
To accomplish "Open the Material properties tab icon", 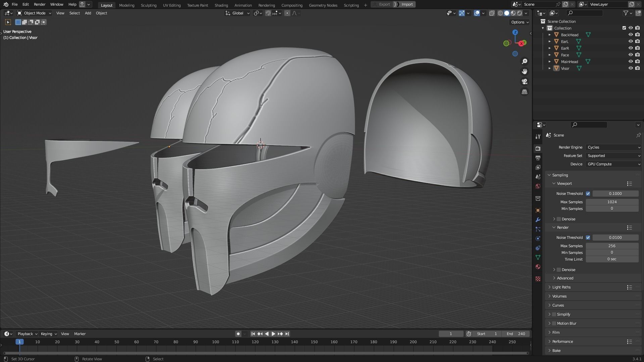I will point(538,267).
